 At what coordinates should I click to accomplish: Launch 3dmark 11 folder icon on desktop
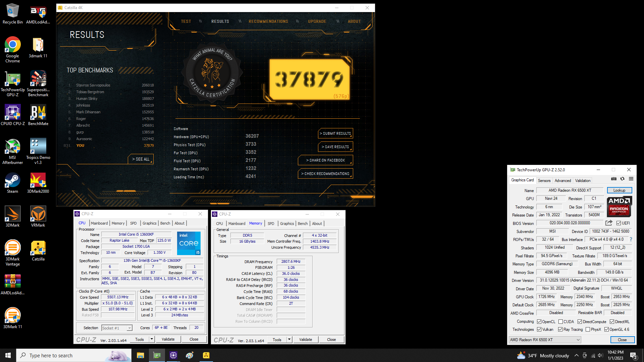tap(38, 47)
